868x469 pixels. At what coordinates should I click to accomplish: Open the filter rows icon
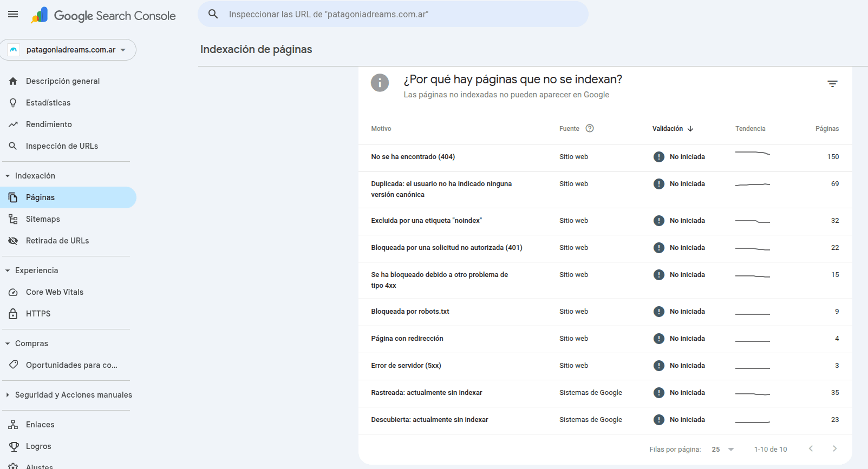point(832,84)
